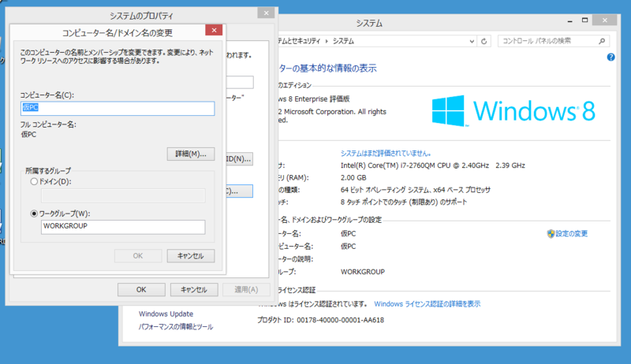This screenshot has height=364, width=631.
Task: Click キャンセル in the System Properties dialog
Action: [194, 290]
